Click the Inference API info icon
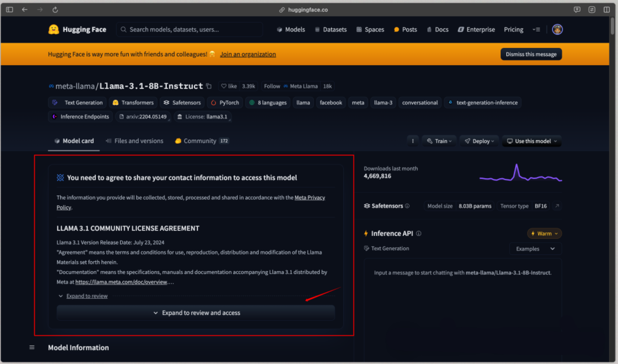The width and height of the screenshot is (618, 364). pyautogui.click(x=418, y=233)
